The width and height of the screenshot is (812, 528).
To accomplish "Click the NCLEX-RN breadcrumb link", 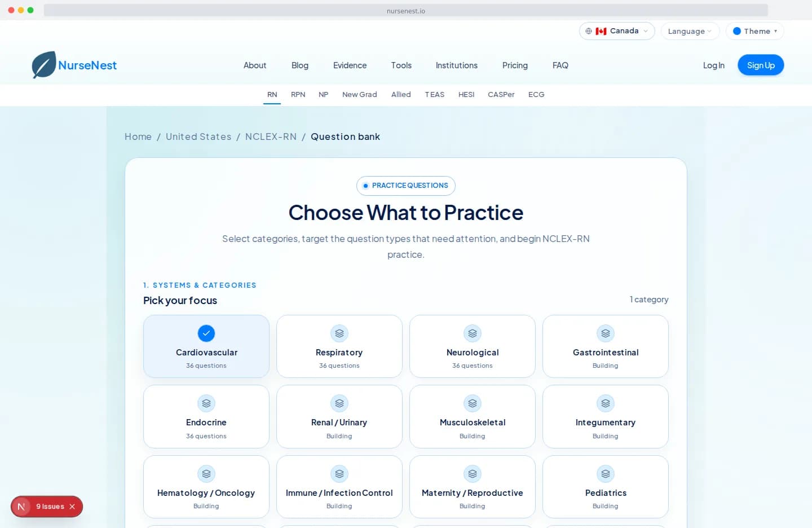I will coord(271,137).
